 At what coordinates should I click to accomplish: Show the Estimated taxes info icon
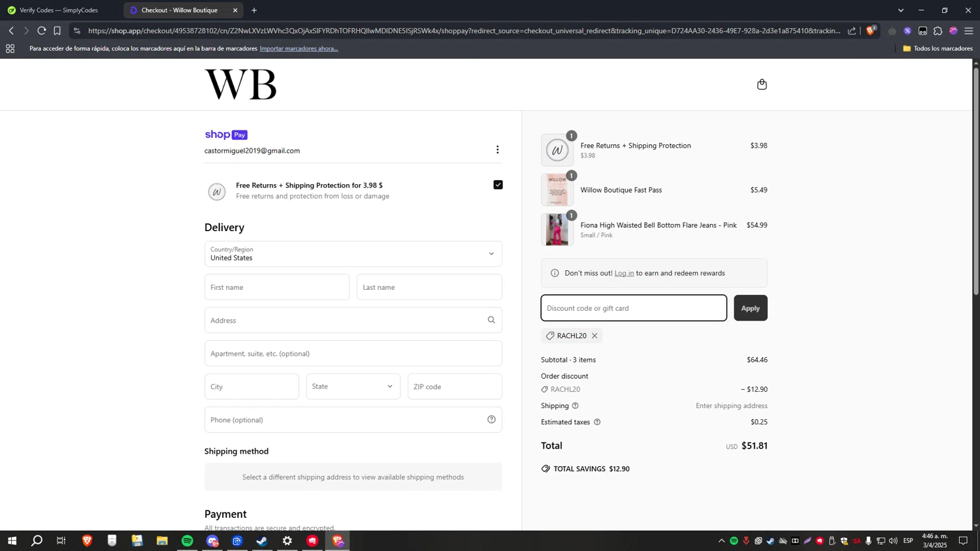coord(596,422)
